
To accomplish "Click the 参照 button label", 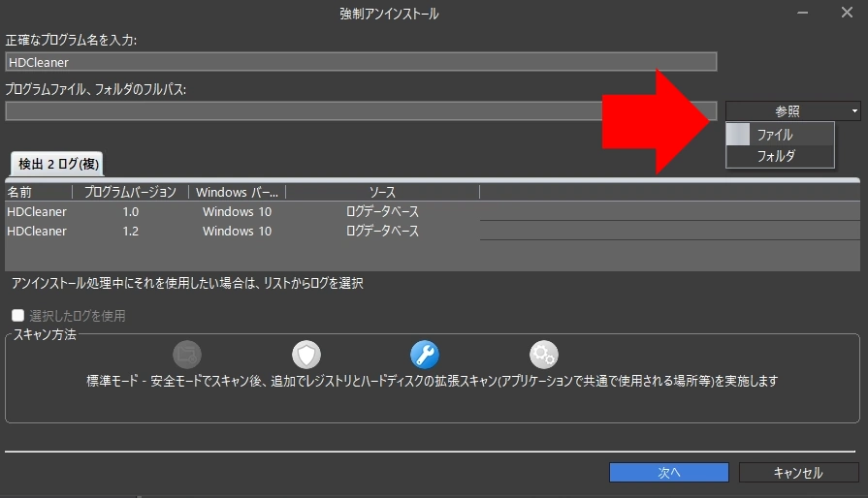I will (x=788, y=111).
